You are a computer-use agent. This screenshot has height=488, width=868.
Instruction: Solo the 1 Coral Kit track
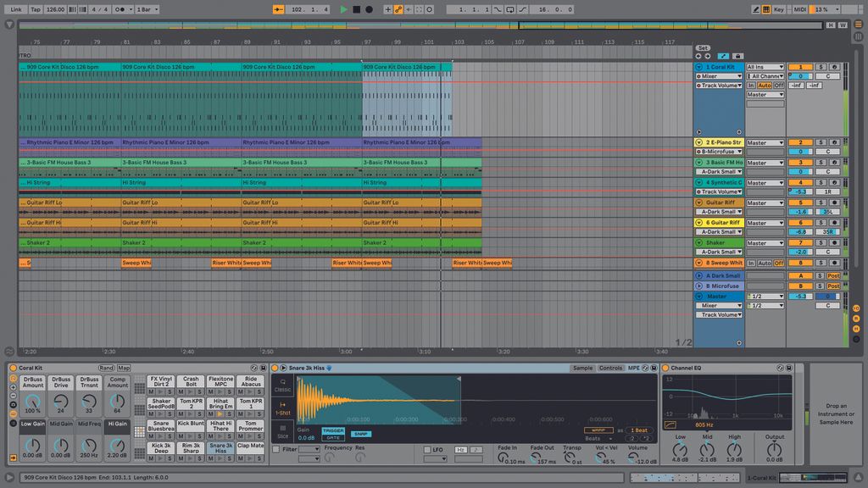pyautogui.click(x=821, y=67)
